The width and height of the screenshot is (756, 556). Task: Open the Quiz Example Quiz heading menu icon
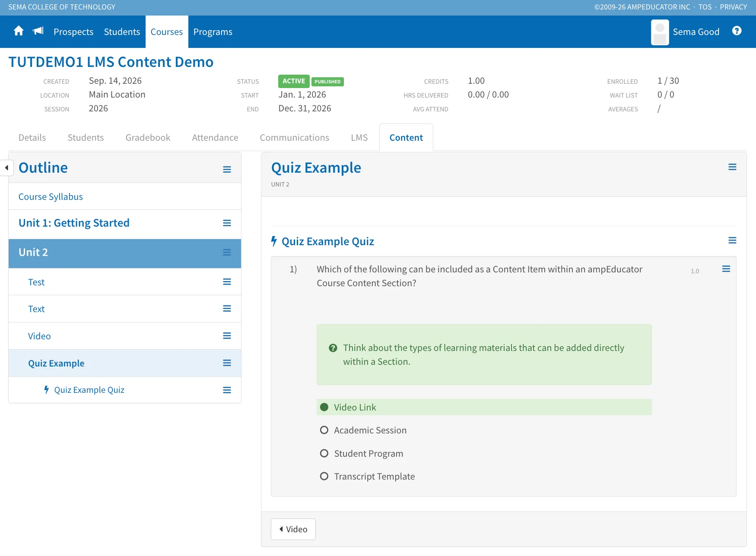click(732, 240)
